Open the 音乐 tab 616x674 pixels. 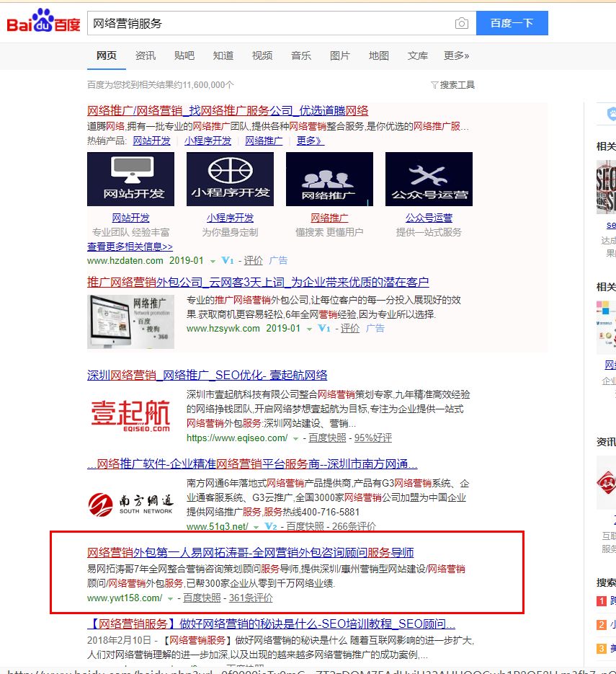[300, 56]
